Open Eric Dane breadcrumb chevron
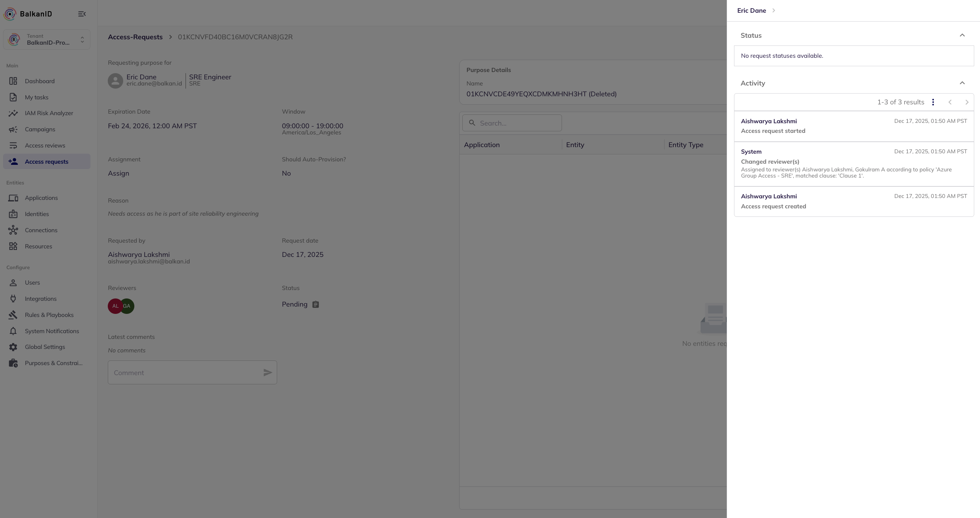 773,11
